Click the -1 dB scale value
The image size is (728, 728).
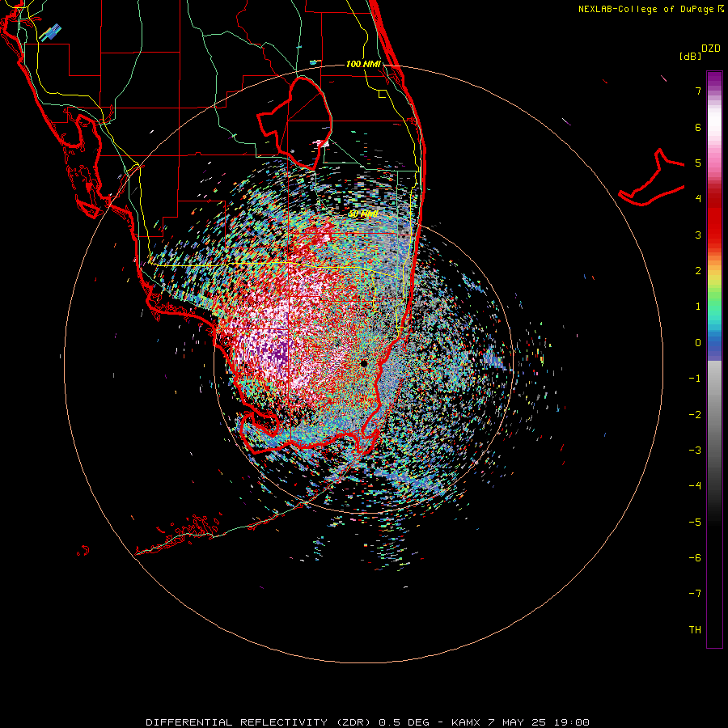(695, 378)
